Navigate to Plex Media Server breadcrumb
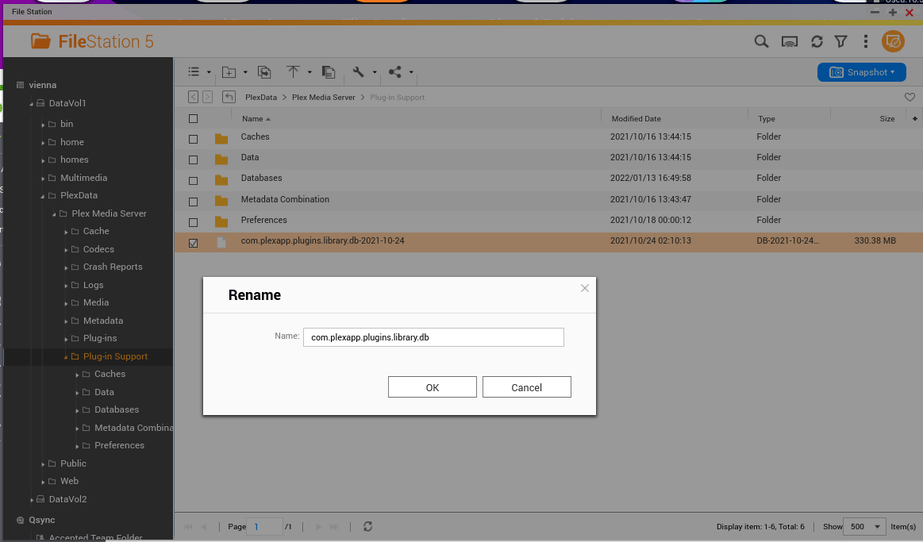The width and height of the screenshot is (923, 542). click(324, 97)
